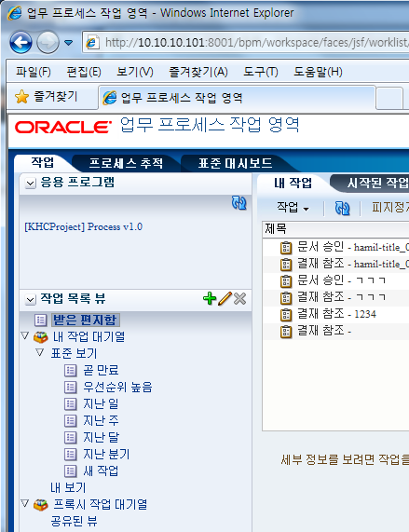Viewport: 409px width, 532px height.
Task: Collapse the 프록시 작업 대기열 tree node
Action: click(x=25, y=503)
